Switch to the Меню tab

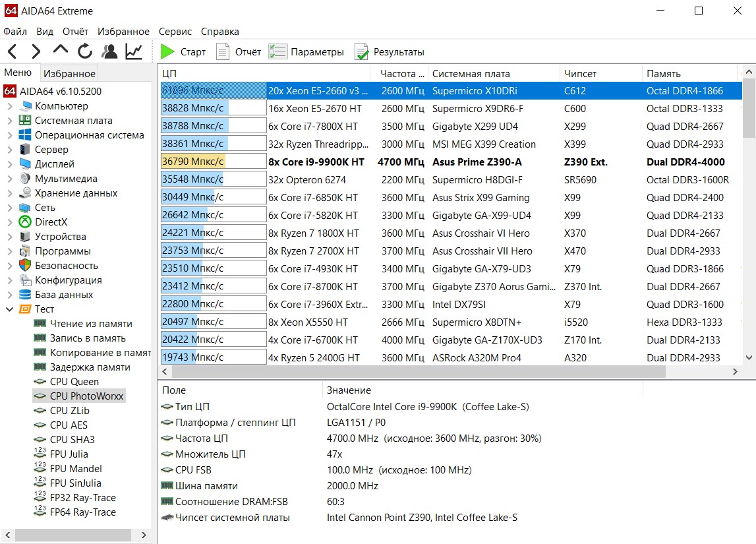click(x=18, y=73)
